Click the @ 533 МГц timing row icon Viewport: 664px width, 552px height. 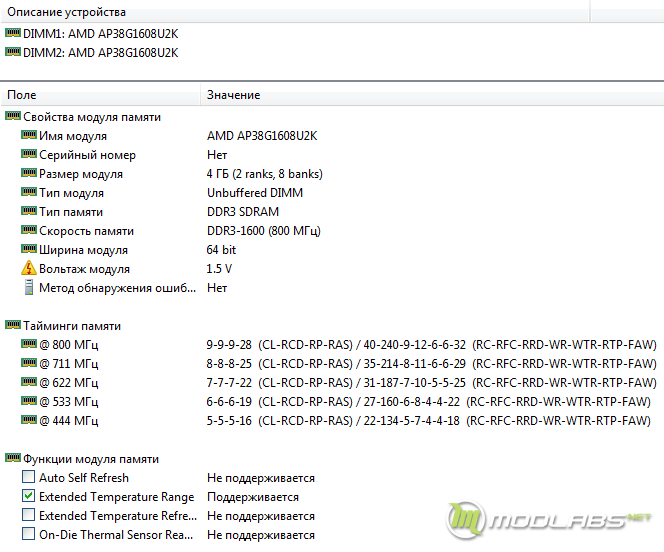29,401
